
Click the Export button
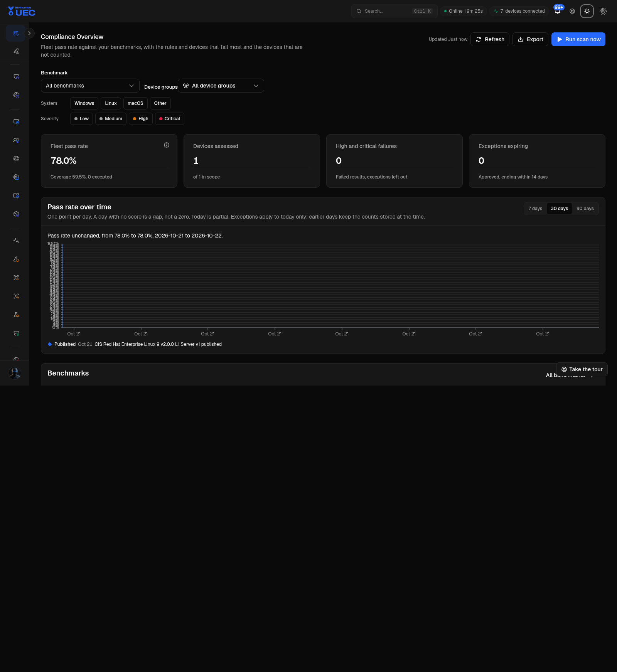(530, 39)
